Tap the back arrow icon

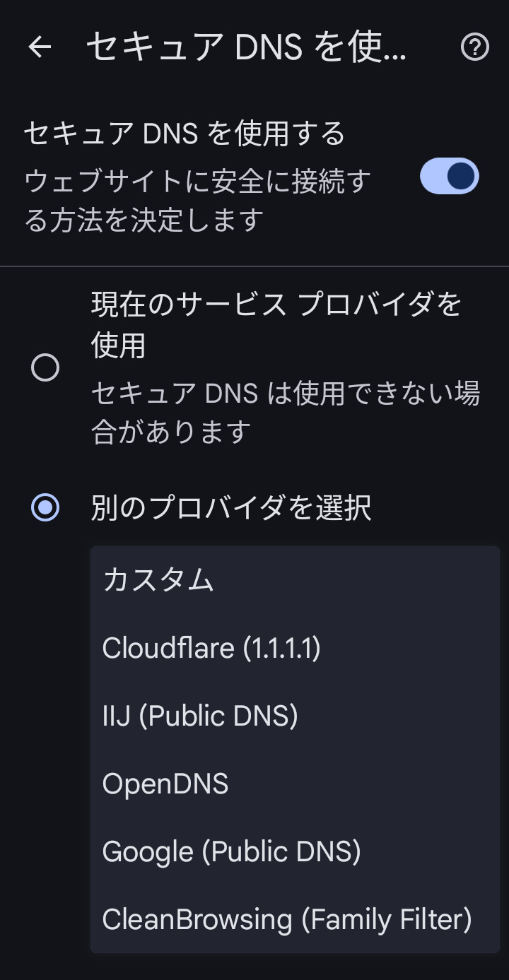coord(40,47)
